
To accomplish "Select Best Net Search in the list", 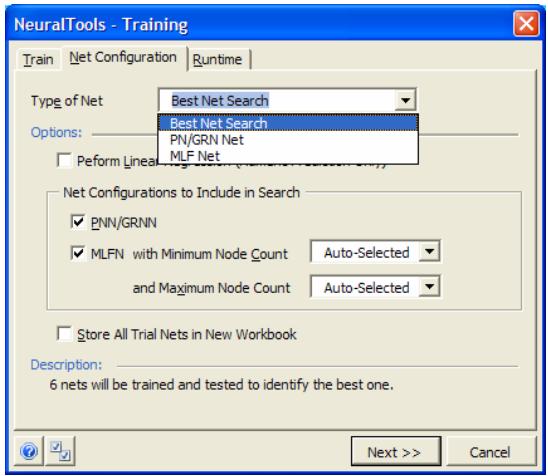I will click(x=288, y=123).
